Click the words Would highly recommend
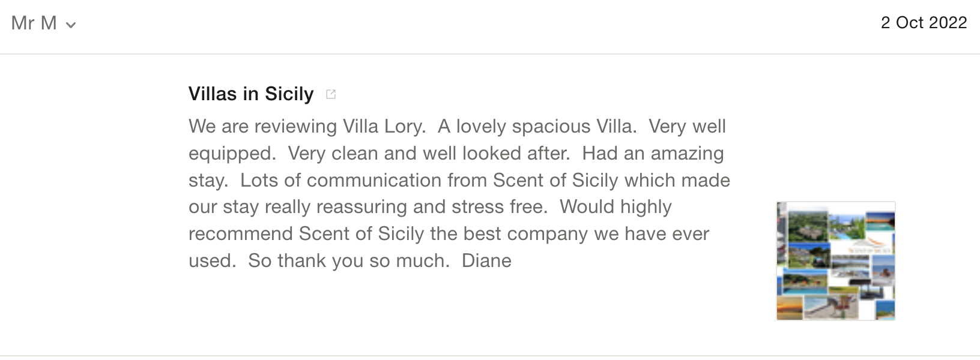The height and width of the screenshot is (360, 980). (615, 207)
